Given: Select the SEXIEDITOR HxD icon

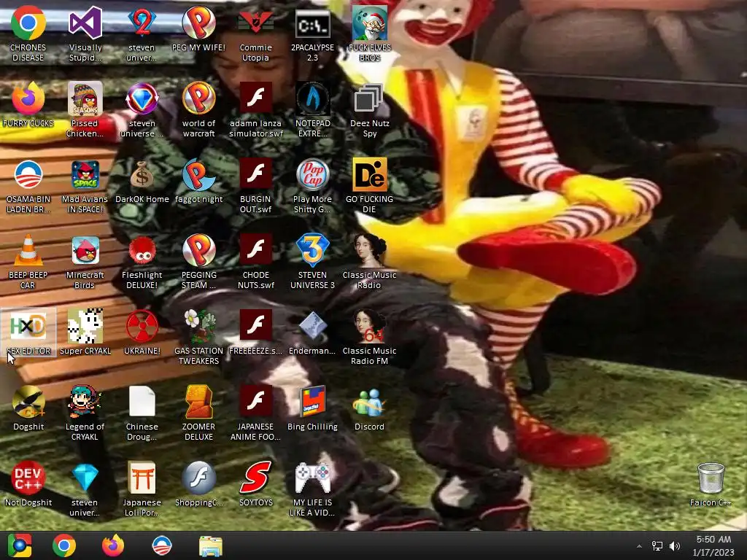Looking at the screenshot, I should click(x=28, y=326).
